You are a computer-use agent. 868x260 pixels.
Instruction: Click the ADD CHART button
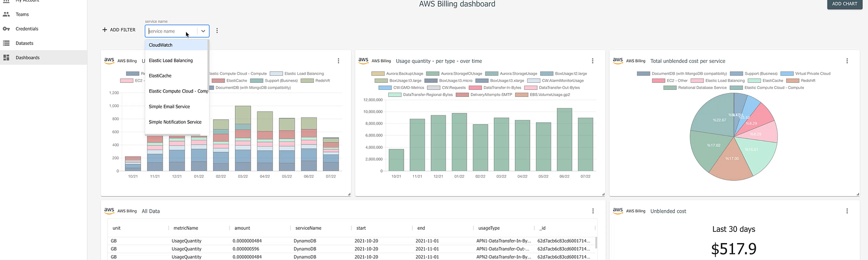(845, 4)
